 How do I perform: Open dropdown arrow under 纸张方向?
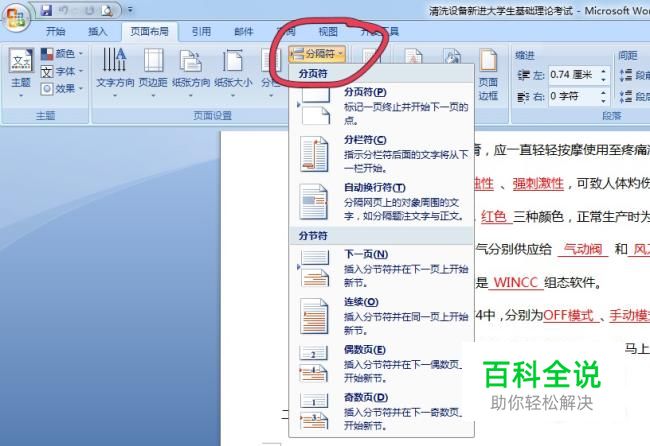(191, 96)
